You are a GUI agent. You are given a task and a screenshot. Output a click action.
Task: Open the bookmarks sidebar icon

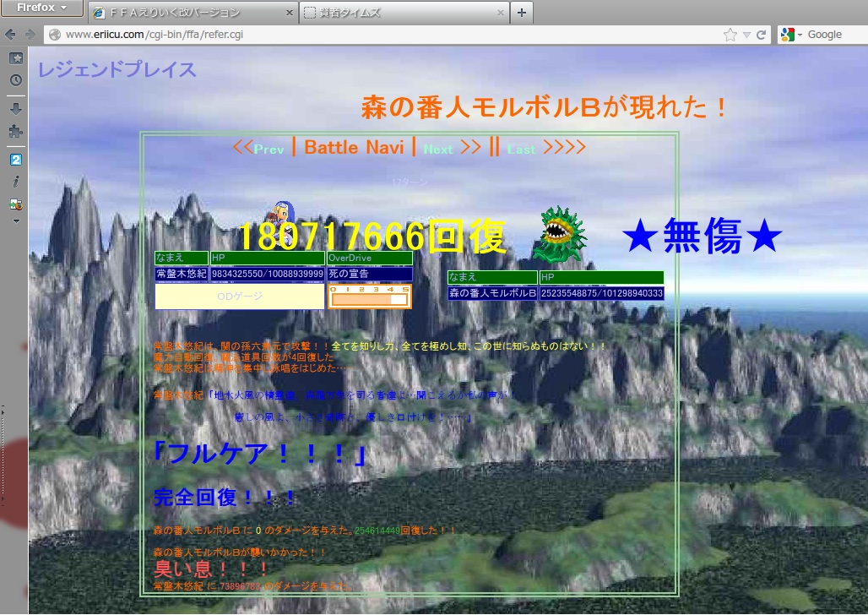(x=16, y=57)
